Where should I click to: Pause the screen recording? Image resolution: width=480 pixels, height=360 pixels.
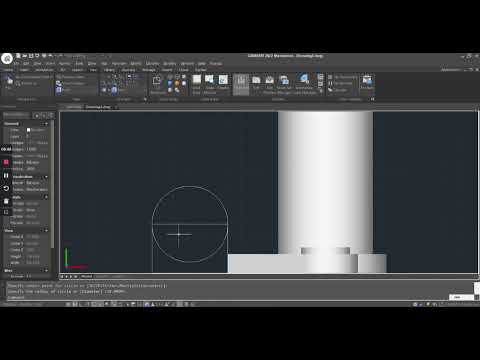(x=6, y=175)
